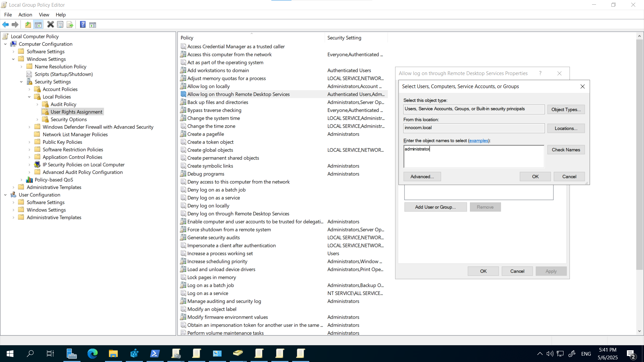644x362 pixels.
Task: Show hidden tray icons chevron
Action: coord(540,354)
